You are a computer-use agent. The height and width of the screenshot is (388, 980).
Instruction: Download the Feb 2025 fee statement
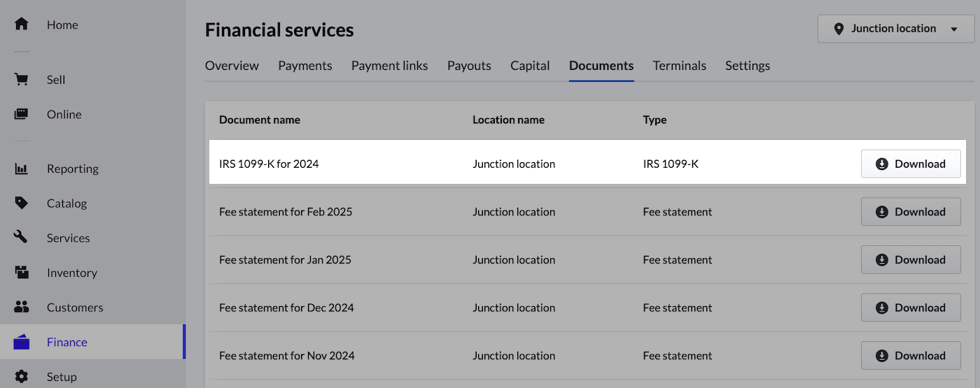910,212
